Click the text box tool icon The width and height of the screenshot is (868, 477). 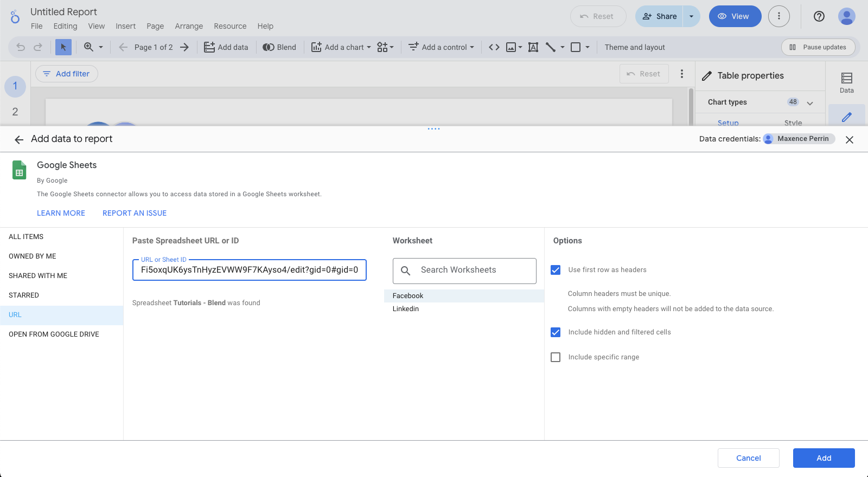(533, 47)
